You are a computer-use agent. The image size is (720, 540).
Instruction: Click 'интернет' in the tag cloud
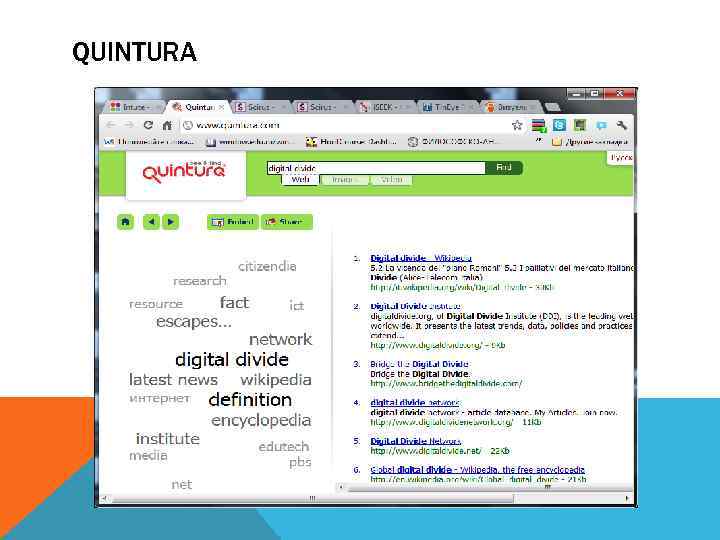[160, 398]
